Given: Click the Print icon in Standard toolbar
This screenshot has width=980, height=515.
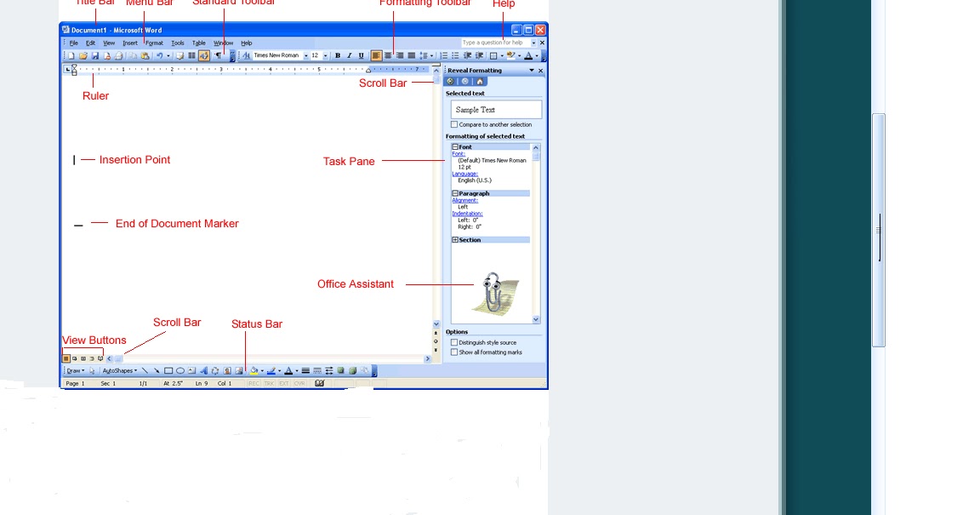Looking at the screenshot, I should pos(119,55).
